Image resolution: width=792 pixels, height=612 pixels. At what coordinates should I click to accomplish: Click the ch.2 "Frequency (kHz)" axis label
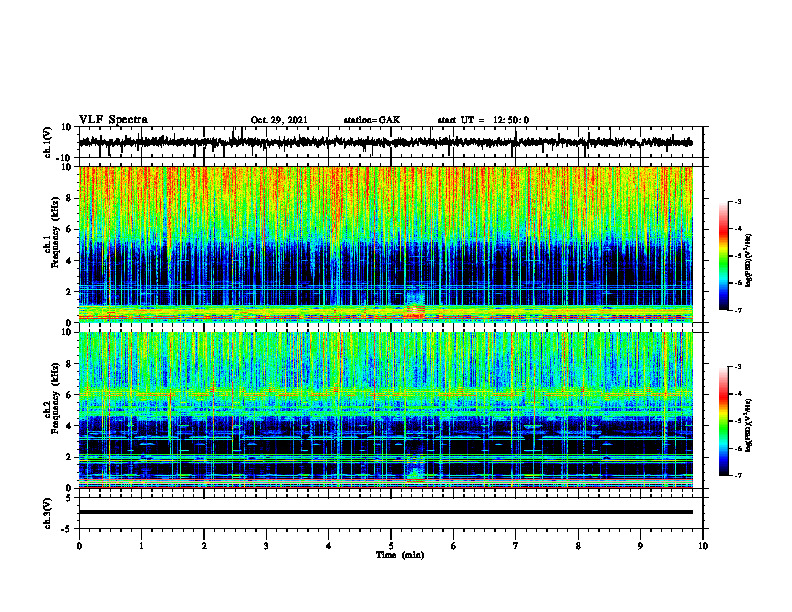[x=55, y=398]
